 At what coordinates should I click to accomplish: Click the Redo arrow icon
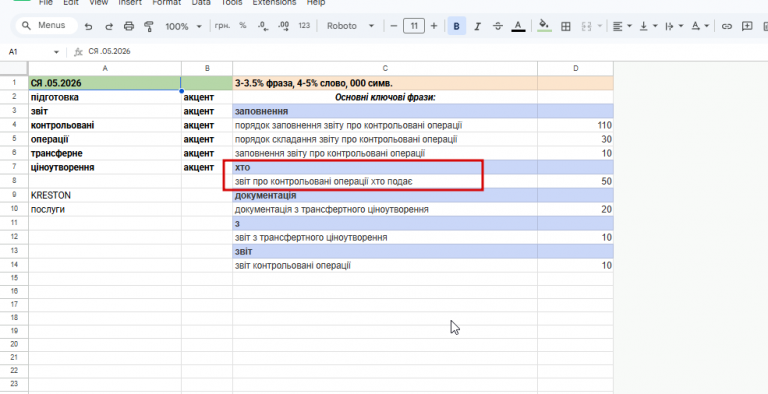(x=109, y=26)
